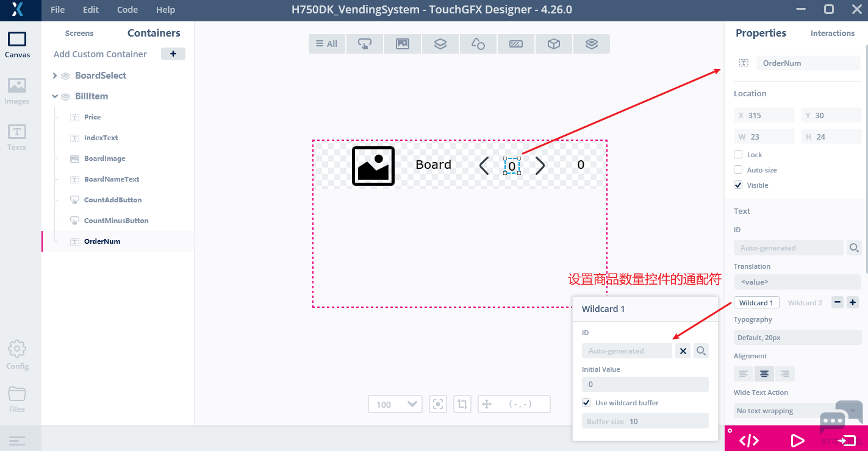The width and height of the screenshot is (868, 451).
Task: Click the Translation value field
Action: point(798,282)
